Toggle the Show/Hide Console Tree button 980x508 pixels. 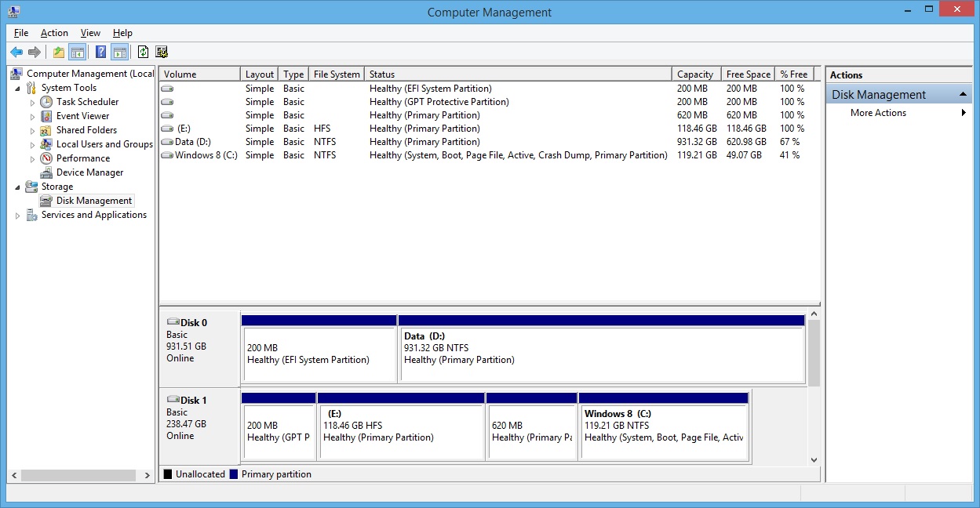pos(77,53)
